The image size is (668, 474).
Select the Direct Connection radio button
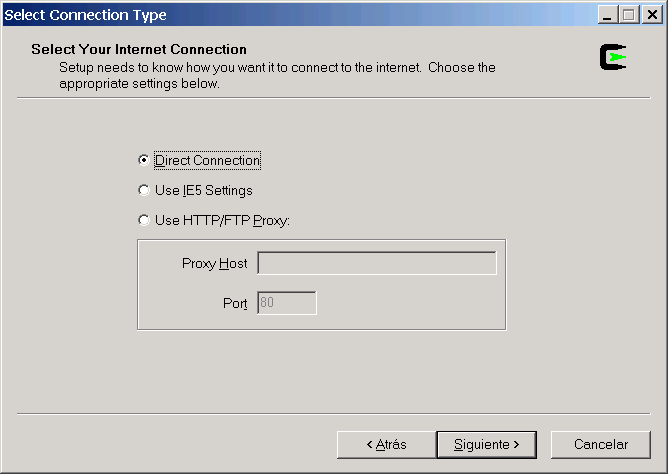tap(144, 160)
